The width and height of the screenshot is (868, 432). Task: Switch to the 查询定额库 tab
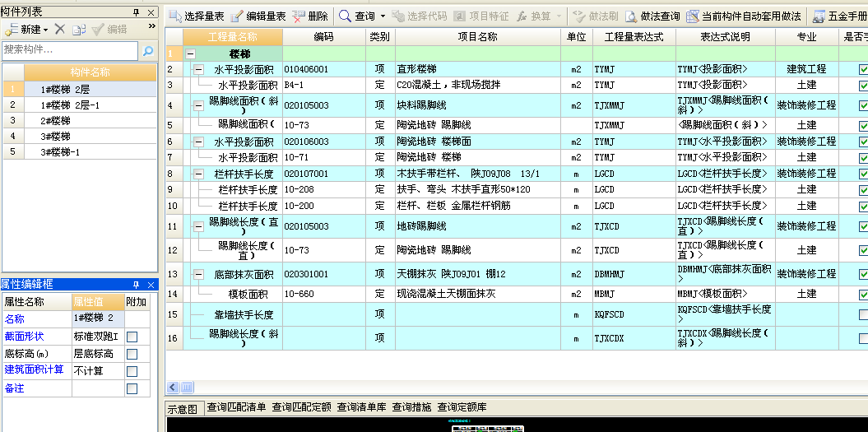pyautogui.click(x=462, y=407)
